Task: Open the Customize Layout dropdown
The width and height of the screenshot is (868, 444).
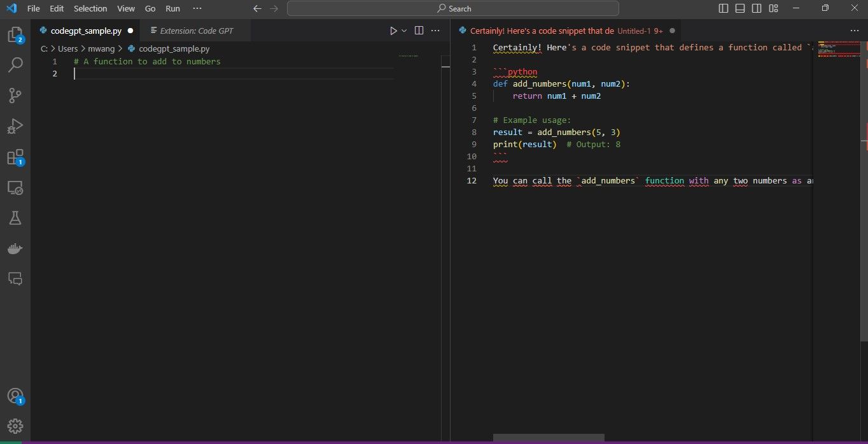Action: (774, 8)
